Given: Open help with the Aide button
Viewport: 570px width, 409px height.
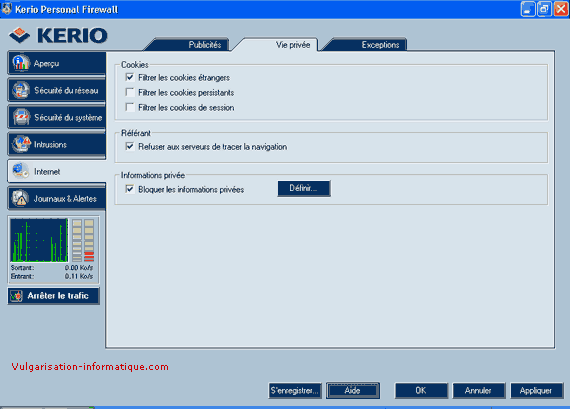Looking at the screenshot, I should (353, 390).
